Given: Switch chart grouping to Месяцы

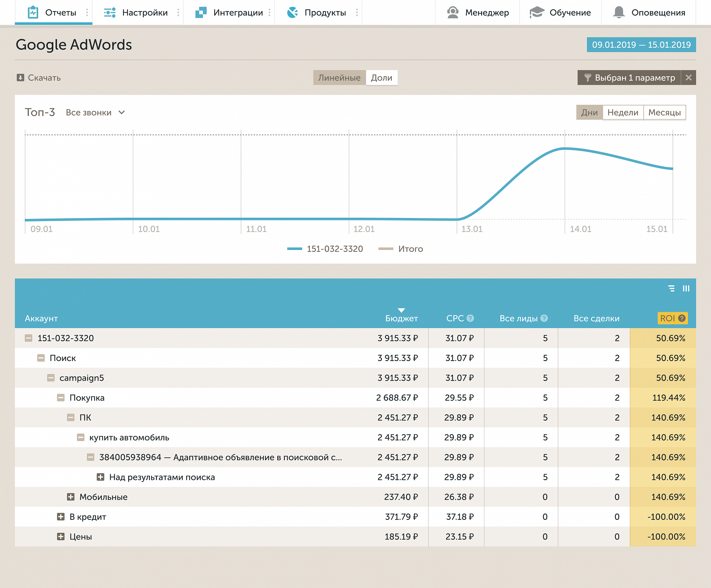Looking at the screenshot, I should [664, 113].
